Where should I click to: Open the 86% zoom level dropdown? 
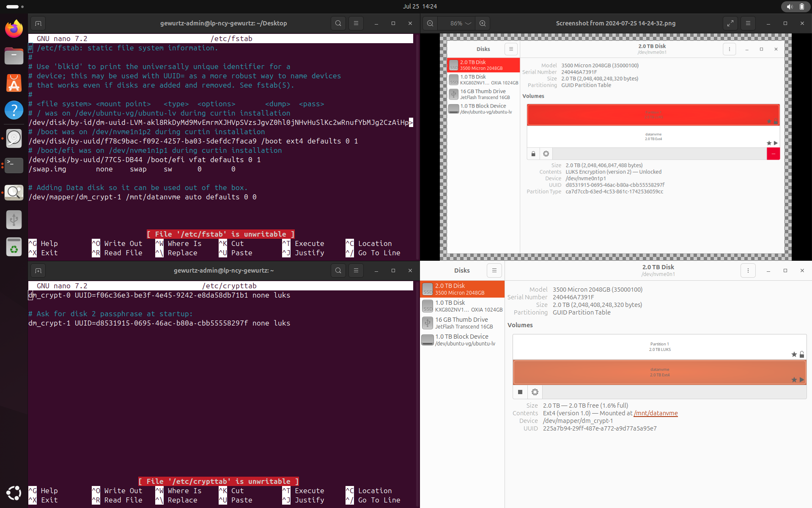point(458,23)
